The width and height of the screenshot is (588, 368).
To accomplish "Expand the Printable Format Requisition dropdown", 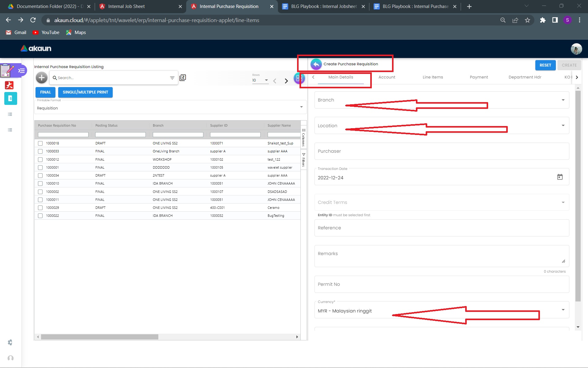I will 301,107.
